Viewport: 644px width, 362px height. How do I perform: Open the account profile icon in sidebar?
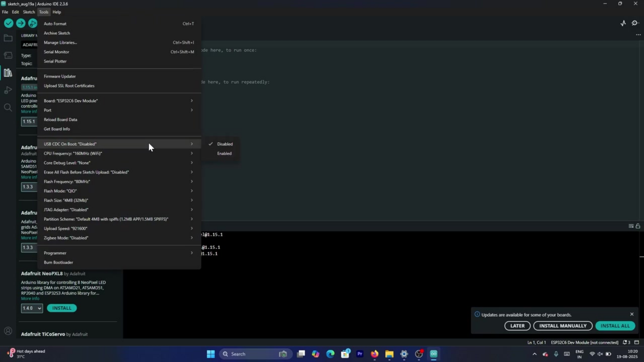pos(8,331)
